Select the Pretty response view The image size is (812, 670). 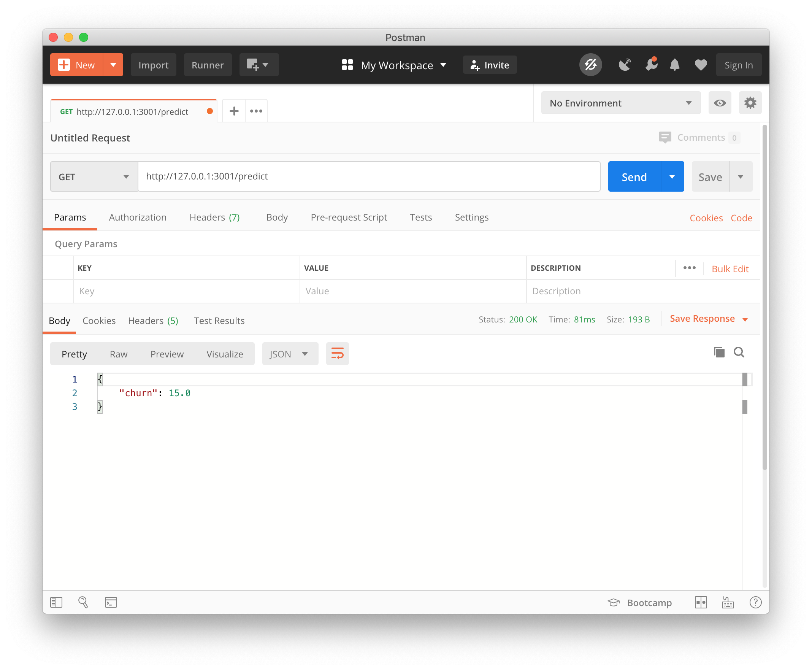pyautogui.click(x=74, y=354)
